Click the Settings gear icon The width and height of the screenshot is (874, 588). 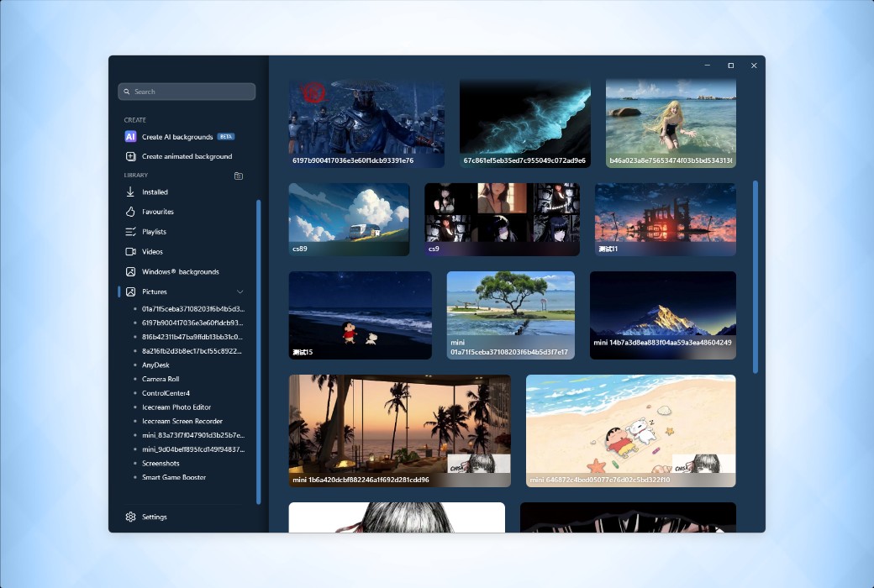tap(130, 517)
